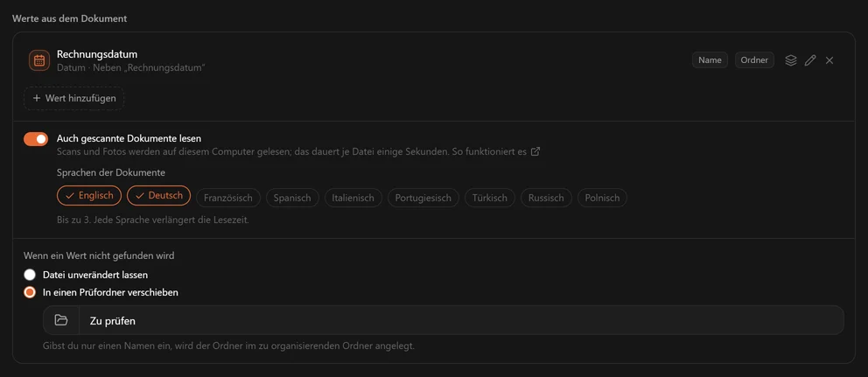This screenshot has height=377, width=868.
Task: Click the 'Ordner' tag button
Action: [x=754, y=59]
